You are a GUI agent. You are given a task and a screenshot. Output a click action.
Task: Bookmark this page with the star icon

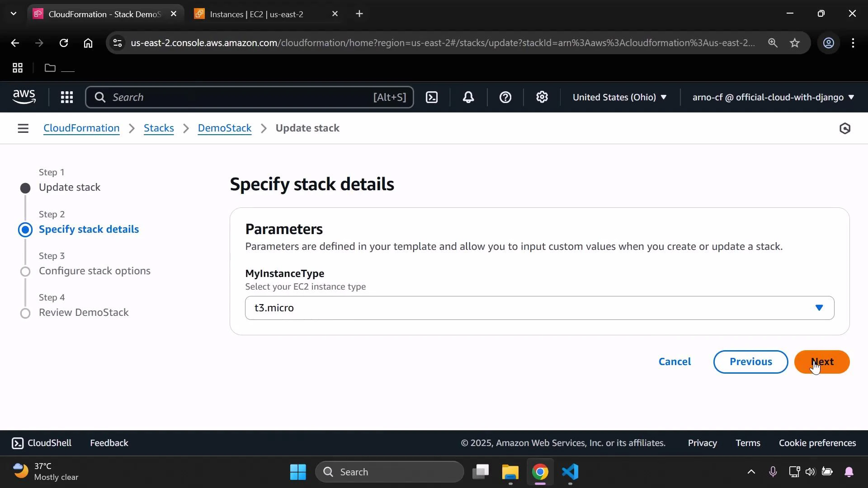[x=795, y=43]
